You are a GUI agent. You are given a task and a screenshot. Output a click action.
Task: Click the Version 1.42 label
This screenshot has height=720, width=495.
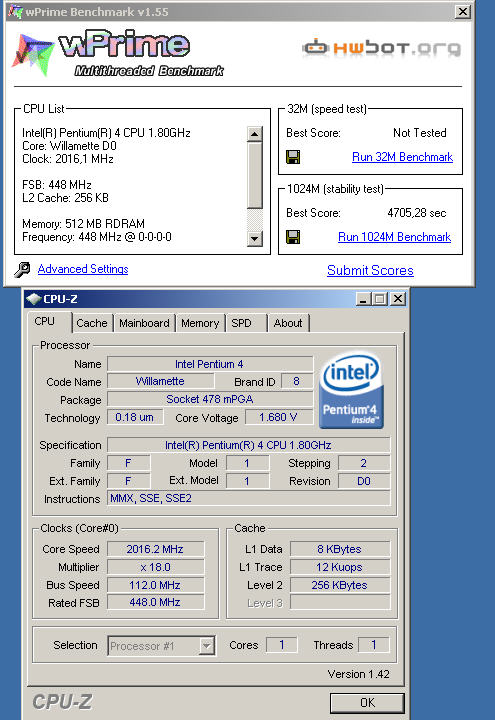pyautogui.click(x=358, y=674)
